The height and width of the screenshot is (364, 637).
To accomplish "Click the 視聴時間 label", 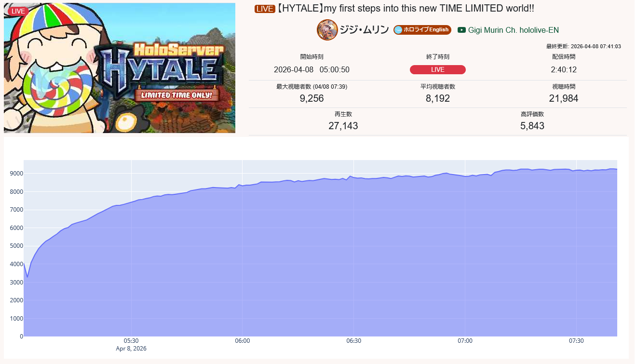I will tap(564, 87).
